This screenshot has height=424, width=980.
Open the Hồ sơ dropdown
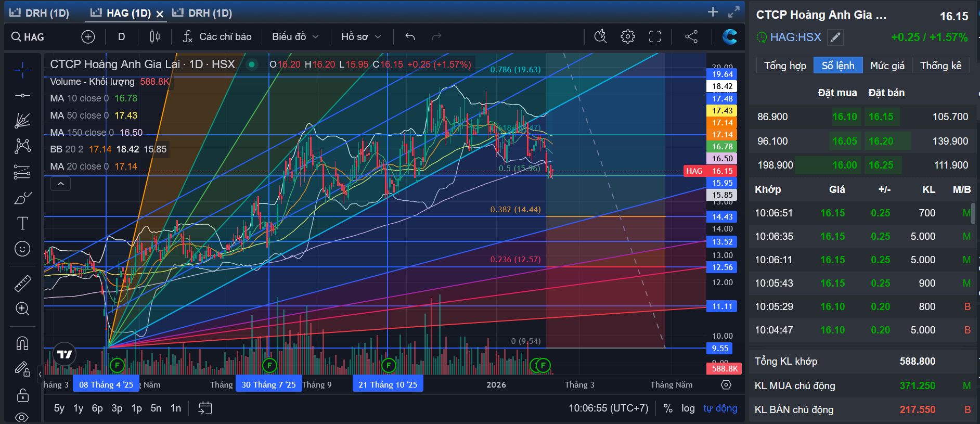[362, 37]
